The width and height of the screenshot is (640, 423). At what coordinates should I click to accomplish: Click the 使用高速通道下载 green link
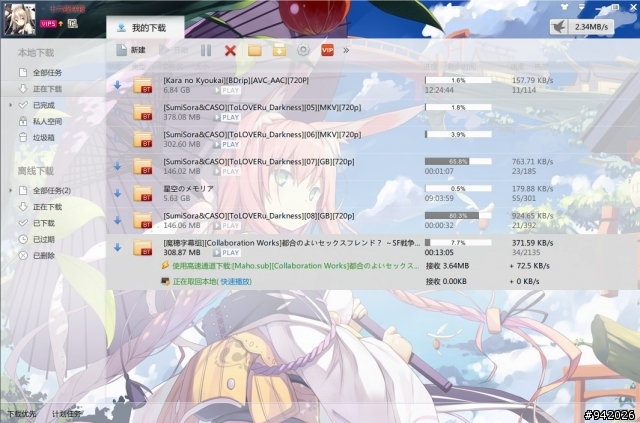click(296, 266)
